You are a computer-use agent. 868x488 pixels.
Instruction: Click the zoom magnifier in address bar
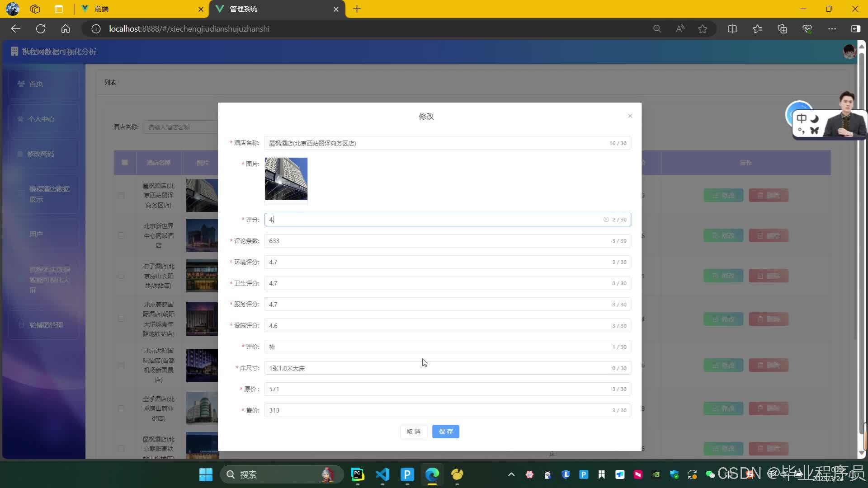coord(657,29)
